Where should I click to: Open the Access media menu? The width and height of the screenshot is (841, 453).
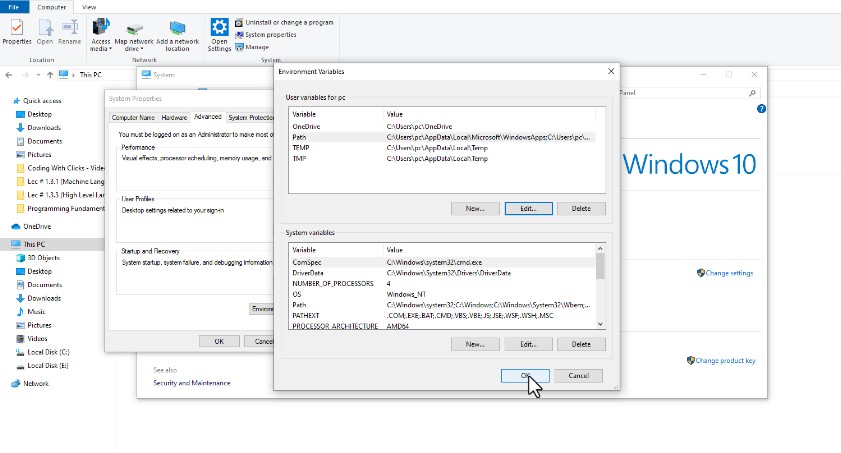[x=101, y=35]
